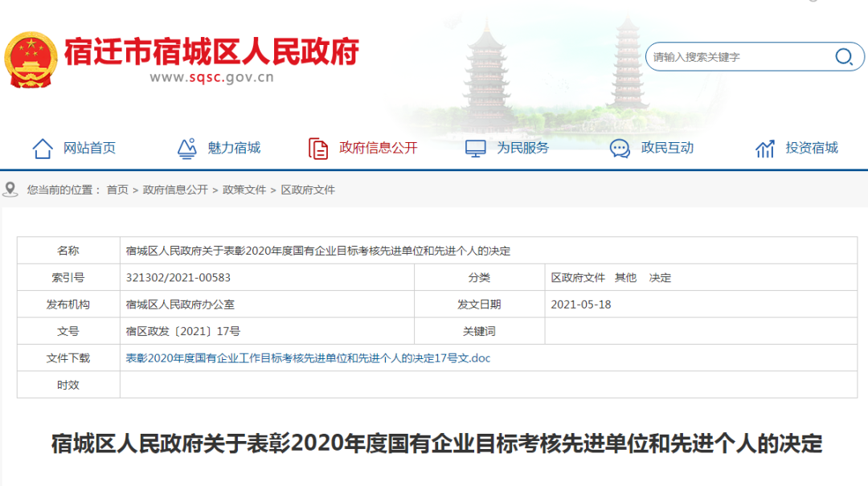Open the 政府信息公开 menu item
The width and height of the screenshot is (868, 486).
pos(378,148)
